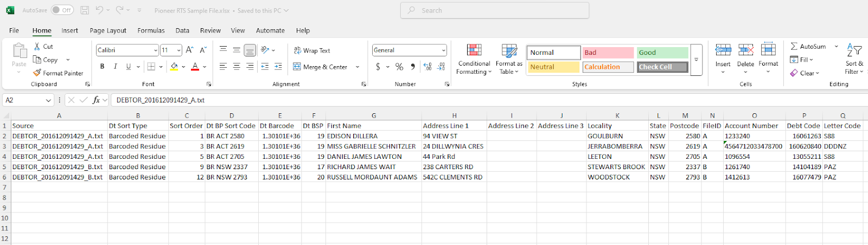This screenshot has width=868, height=245.
Task: Toggle the AutoSave switch
Action: point(62,10)
